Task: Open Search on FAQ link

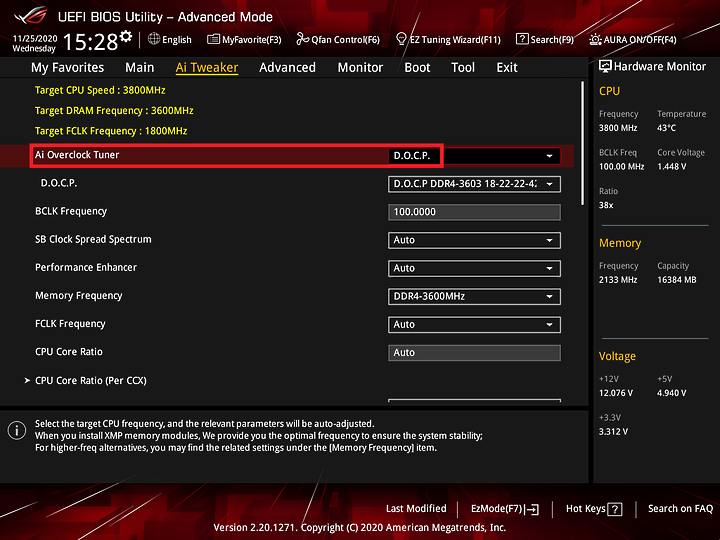Action: click(x=681, y=509)
